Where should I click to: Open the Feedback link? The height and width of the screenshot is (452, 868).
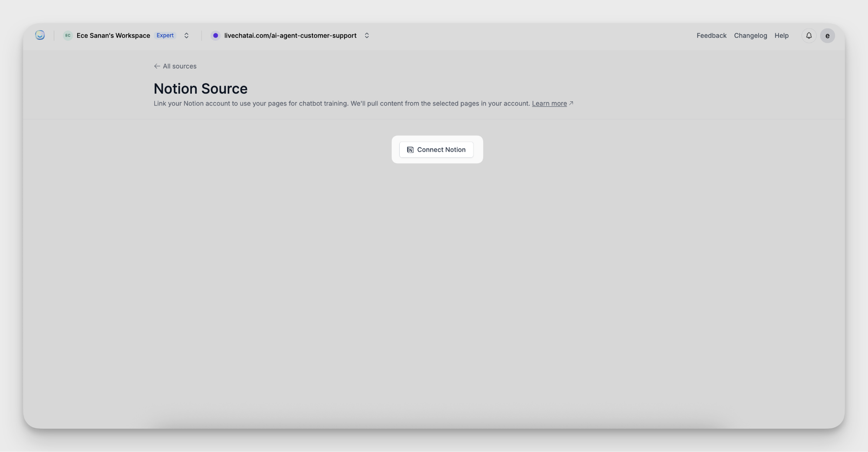(711, 36)
